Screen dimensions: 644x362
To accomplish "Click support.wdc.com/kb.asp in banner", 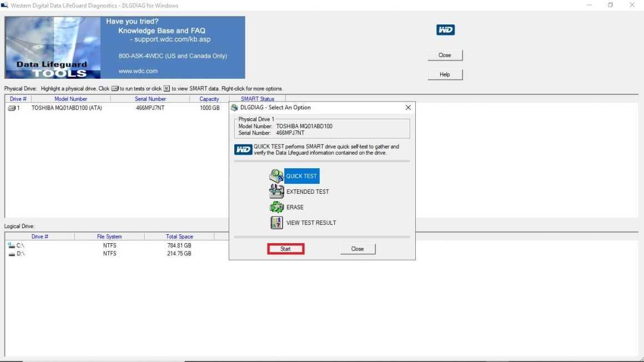I will point(173,39).
